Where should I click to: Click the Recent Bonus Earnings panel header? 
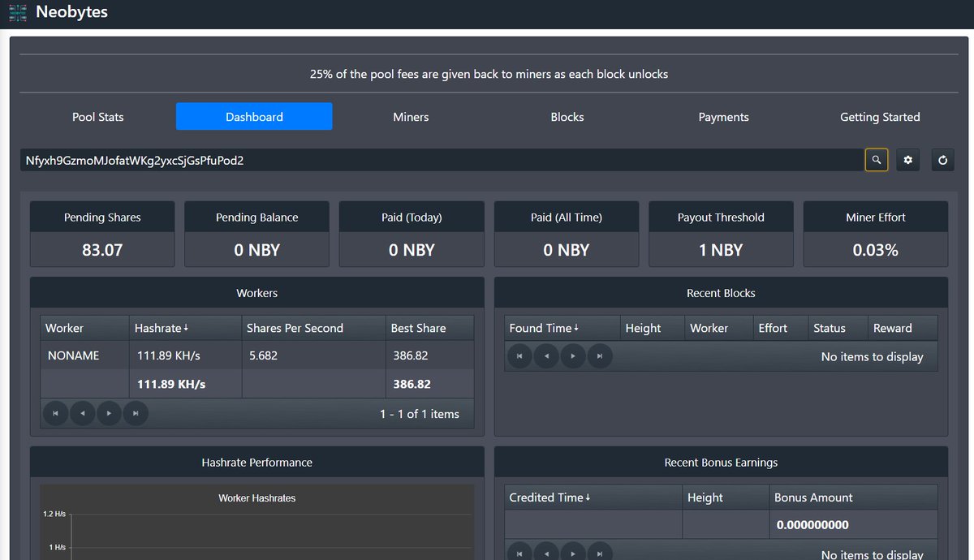[x=721, y=463]
